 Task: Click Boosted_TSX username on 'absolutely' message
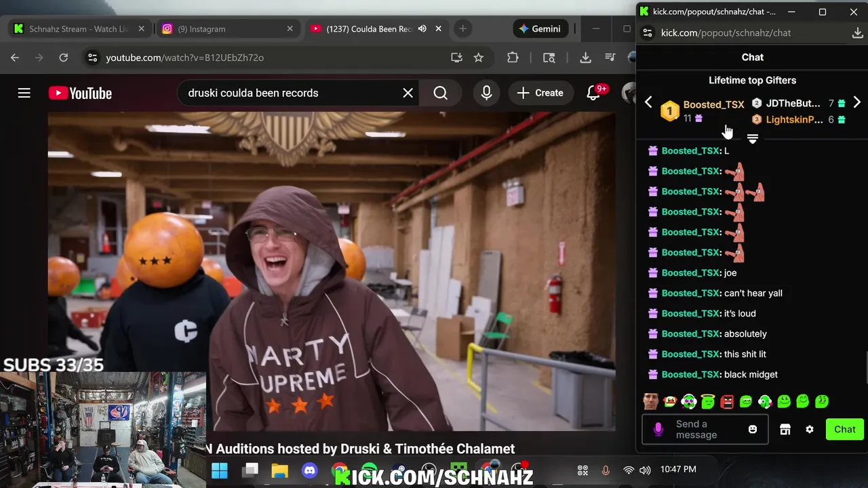[x=690, y=333]
